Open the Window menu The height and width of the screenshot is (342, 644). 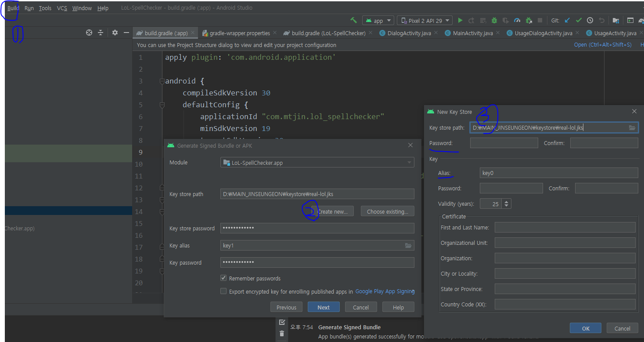82,8
